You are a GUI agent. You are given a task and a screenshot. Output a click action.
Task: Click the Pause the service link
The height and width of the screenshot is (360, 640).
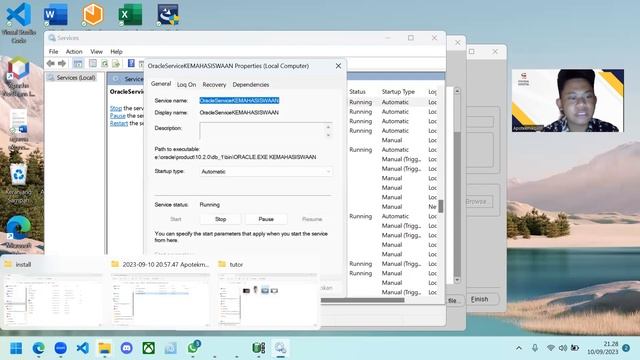tap(118, 116)
